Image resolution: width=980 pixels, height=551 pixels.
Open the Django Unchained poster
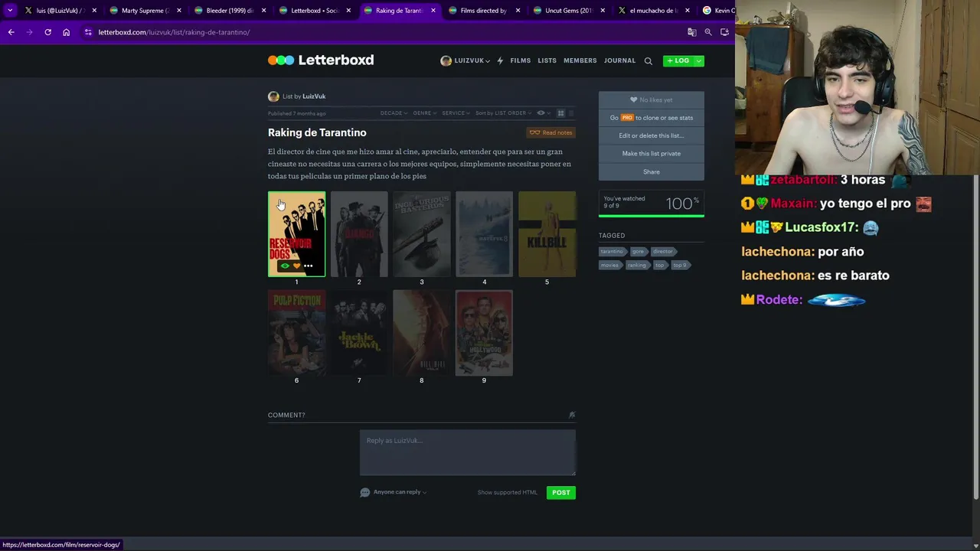[359, 233]
